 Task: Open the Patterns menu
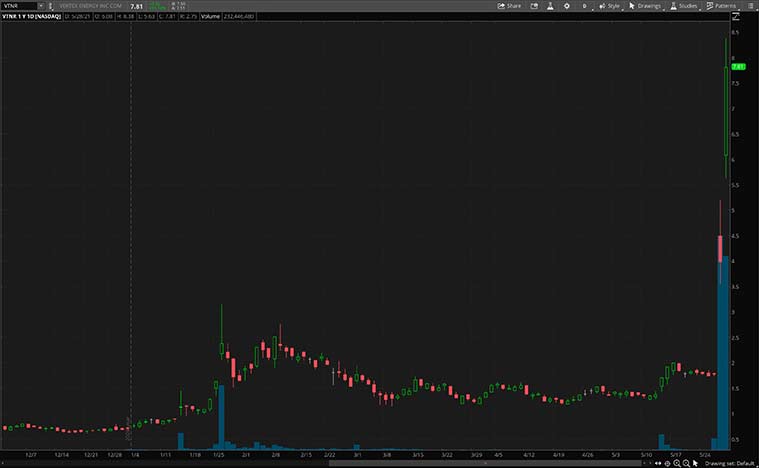coord(723,6)
